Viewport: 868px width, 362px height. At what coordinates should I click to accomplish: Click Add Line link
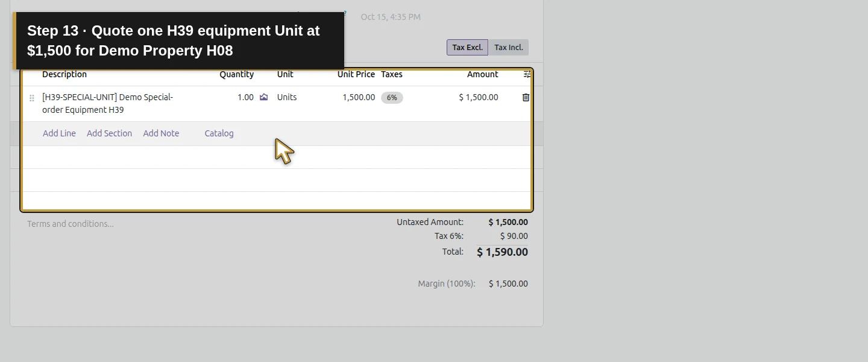coord(59,133)
